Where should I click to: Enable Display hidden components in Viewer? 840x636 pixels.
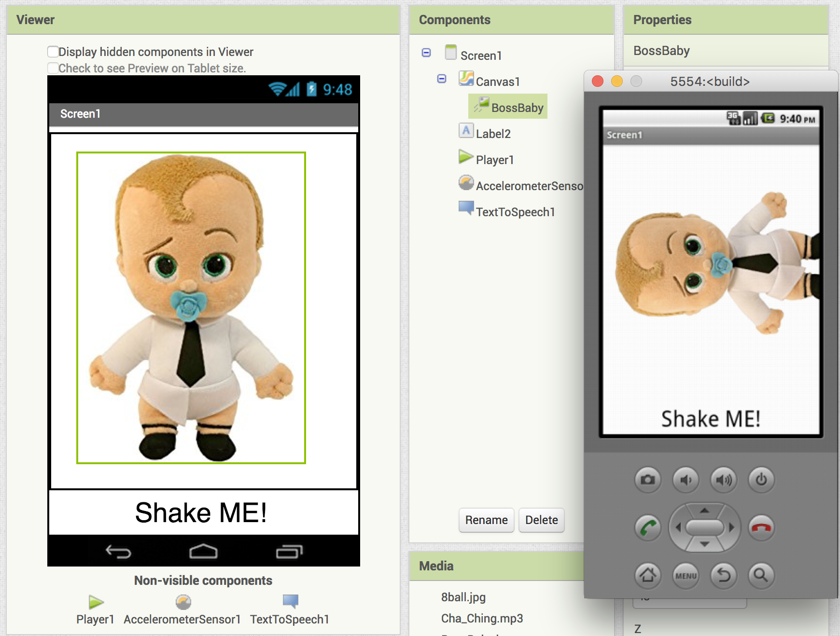pyautogui.click(x=53, y=52)
